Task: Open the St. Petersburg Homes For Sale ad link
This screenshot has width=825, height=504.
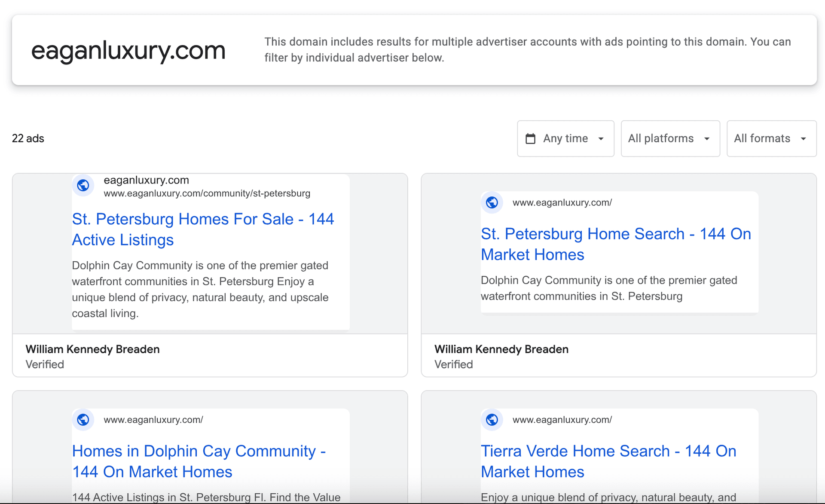Action: [x=203, y=229]
